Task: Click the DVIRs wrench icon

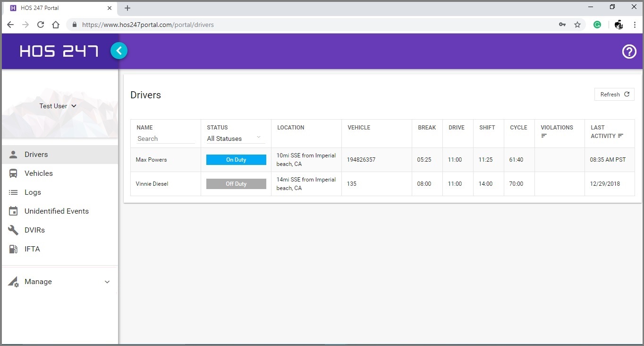Action: pos(14,230)
